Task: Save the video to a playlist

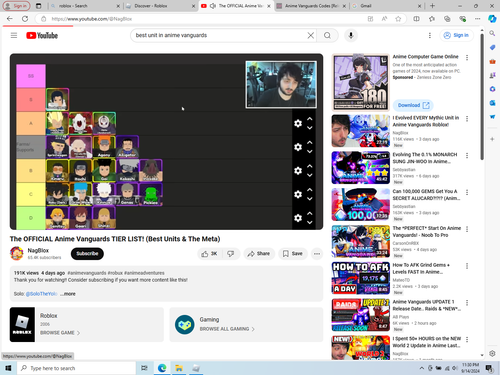Action: [x=293, y=254]
